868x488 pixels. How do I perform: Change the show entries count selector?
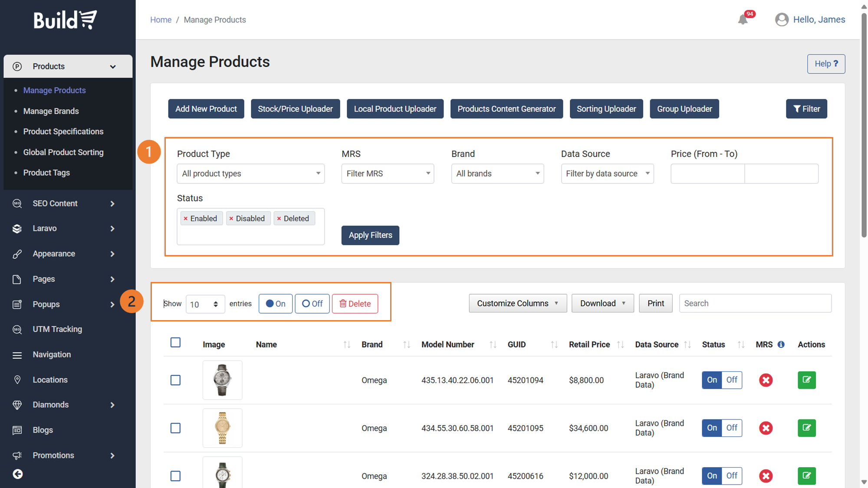205,304
